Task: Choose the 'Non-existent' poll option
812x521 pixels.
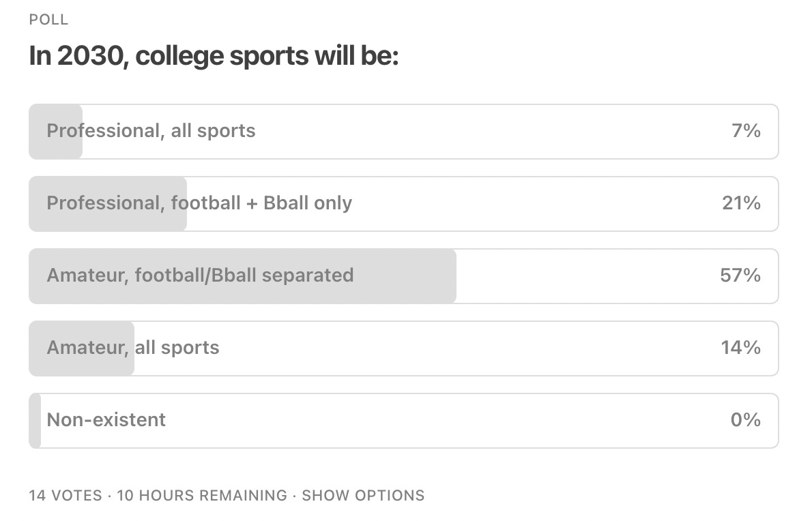Action: [x=403, y=421]
